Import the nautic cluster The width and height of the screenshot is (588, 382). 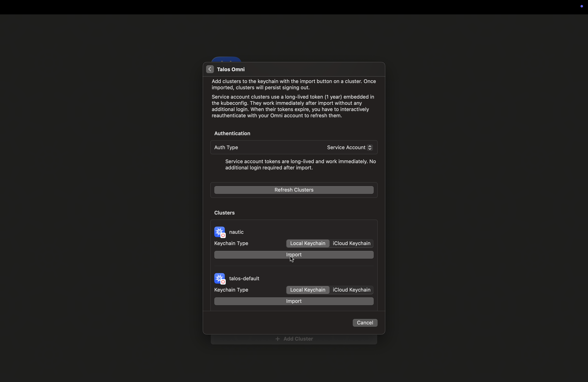pos(294,255)
